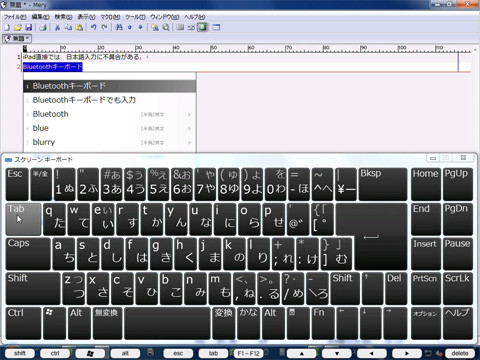Click the magnifying glass icon in the toolbar
This screenshot has width=480, height=360.
pos(166,27)
